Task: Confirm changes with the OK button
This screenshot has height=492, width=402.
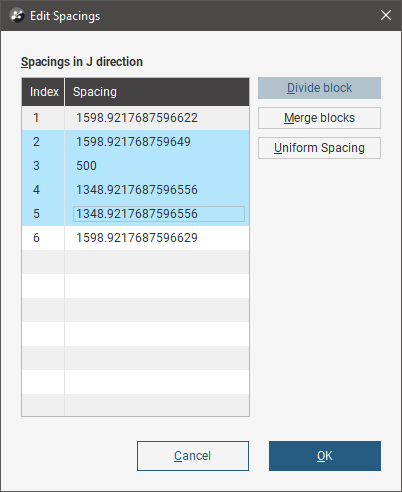Action: click(x=325, y=456)
